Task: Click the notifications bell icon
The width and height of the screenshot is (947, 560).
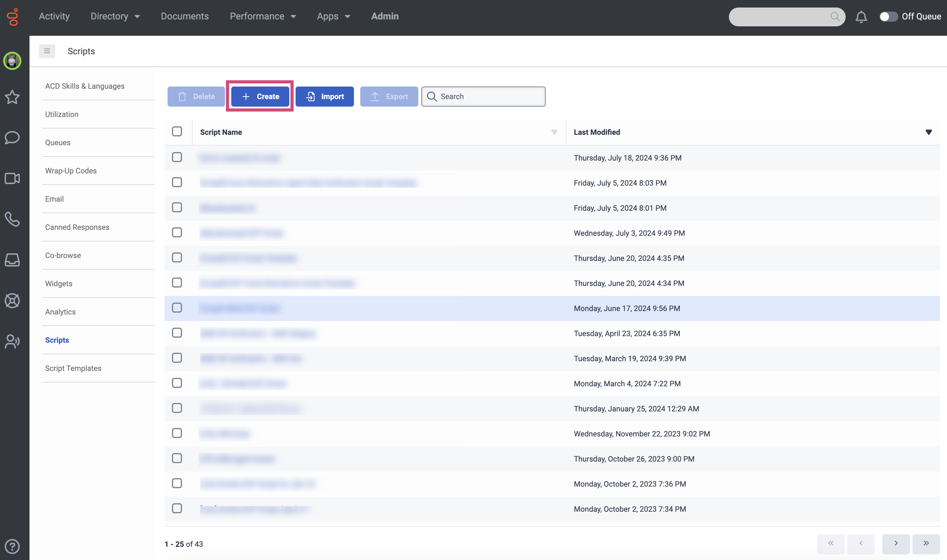Action: (861, 17)
